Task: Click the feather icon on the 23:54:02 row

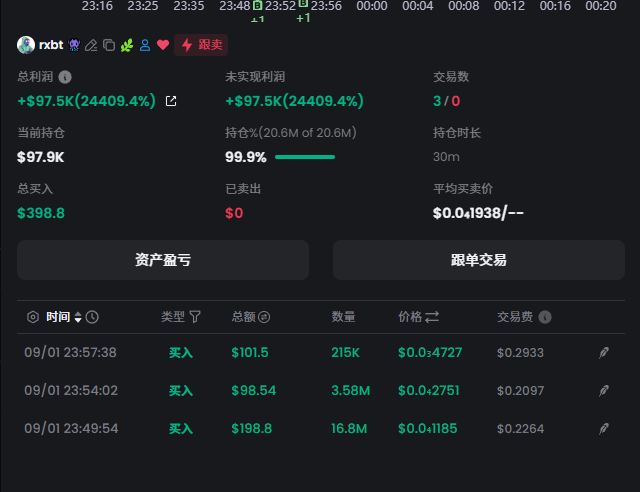Action: point(604,390)
